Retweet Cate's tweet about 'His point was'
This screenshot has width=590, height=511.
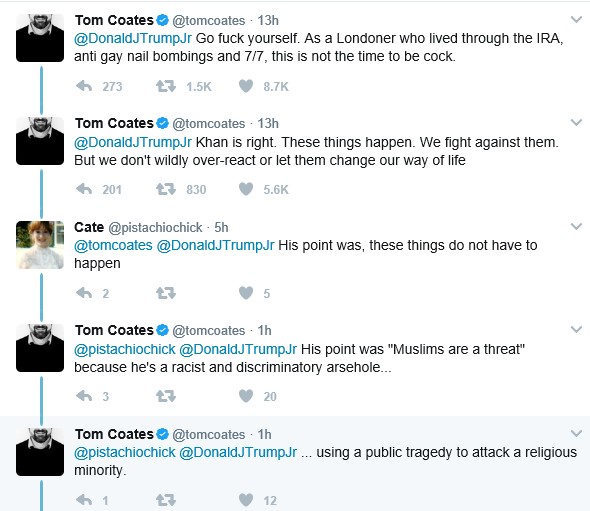point(166,293)
